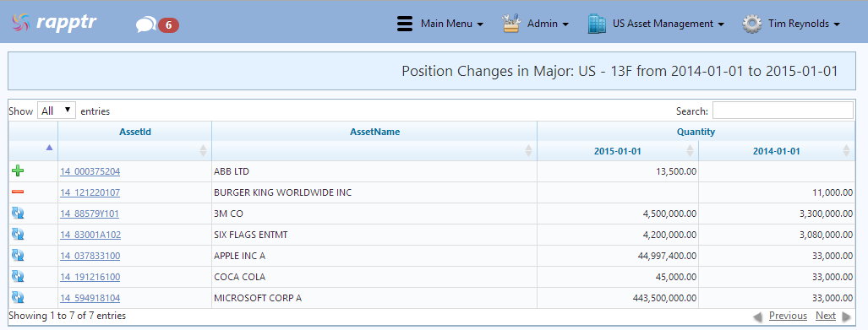Sort the 2015-01-01 quantity column

pos(690,150)
